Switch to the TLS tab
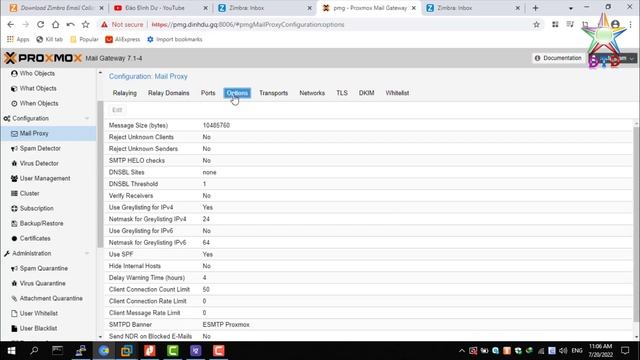 (x=342, y=93)
